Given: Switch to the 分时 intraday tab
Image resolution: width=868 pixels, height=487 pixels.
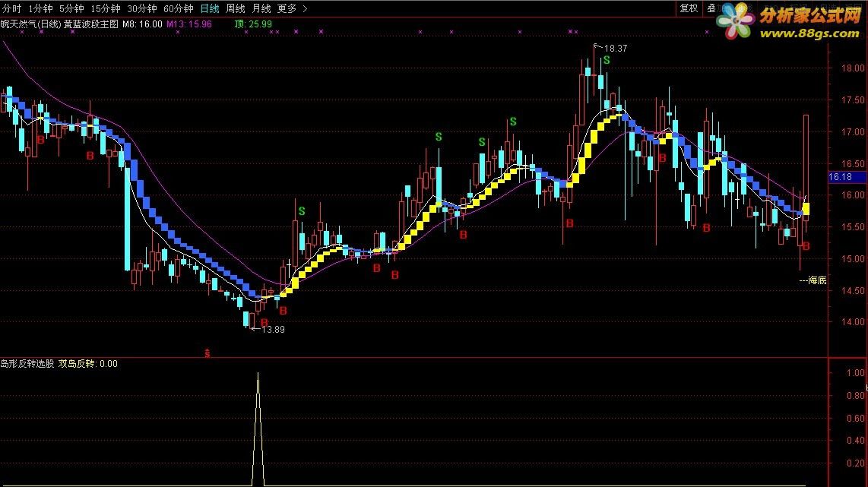Looking at the screenshot, I should tap(11, 8).
